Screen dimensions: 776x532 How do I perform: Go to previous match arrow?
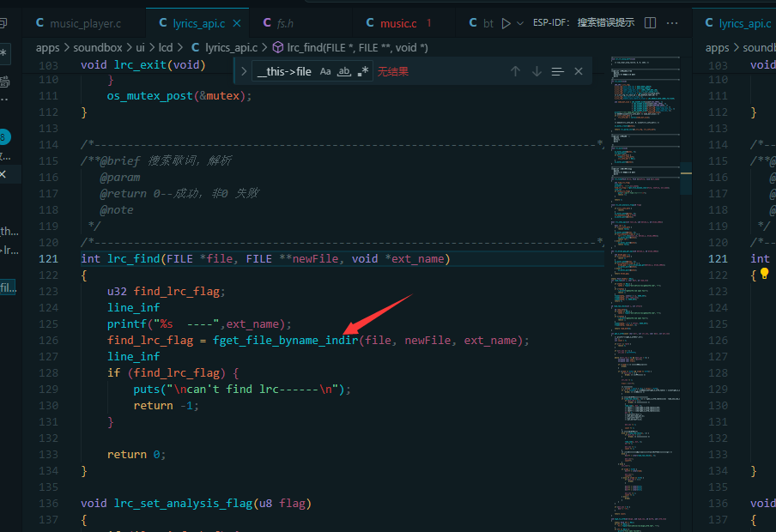coord(515,71)
